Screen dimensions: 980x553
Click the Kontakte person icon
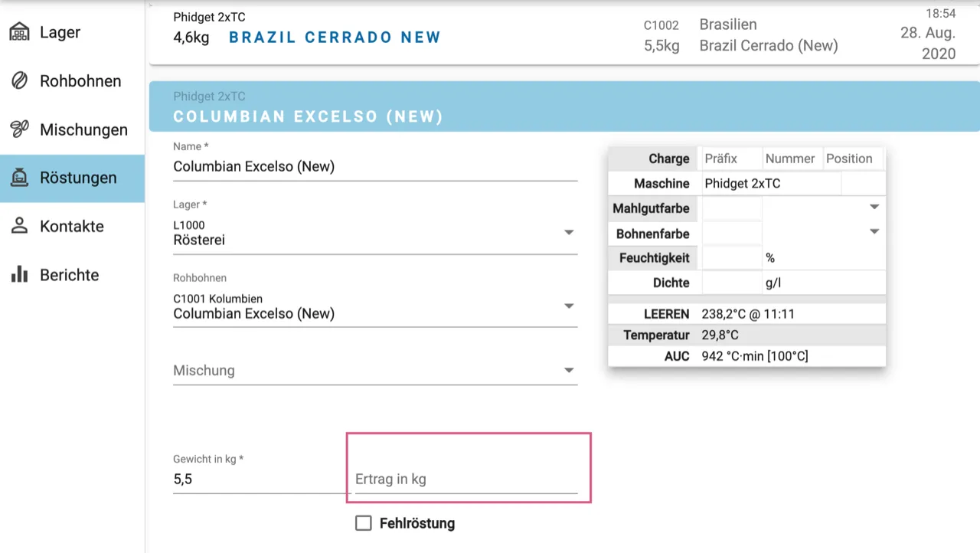click(x=19, y=226)
